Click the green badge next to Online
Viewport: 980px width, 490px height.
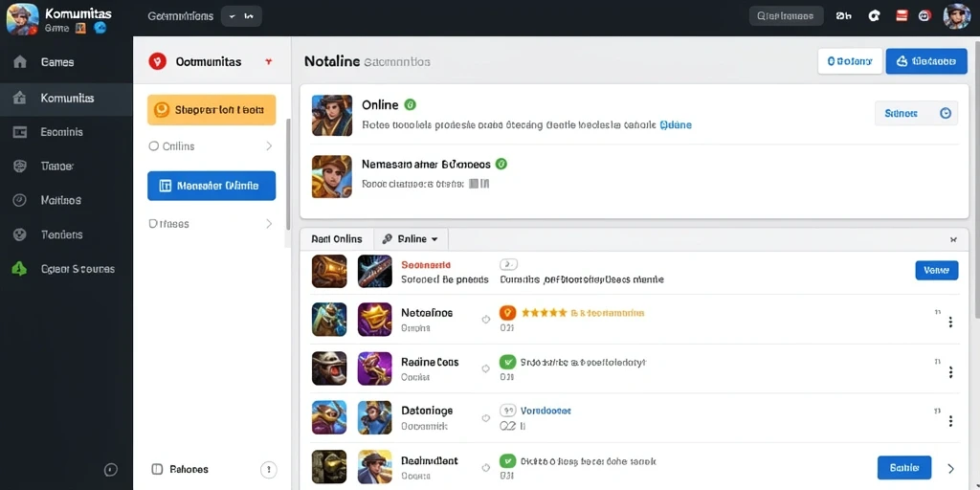tap(411, 104)
